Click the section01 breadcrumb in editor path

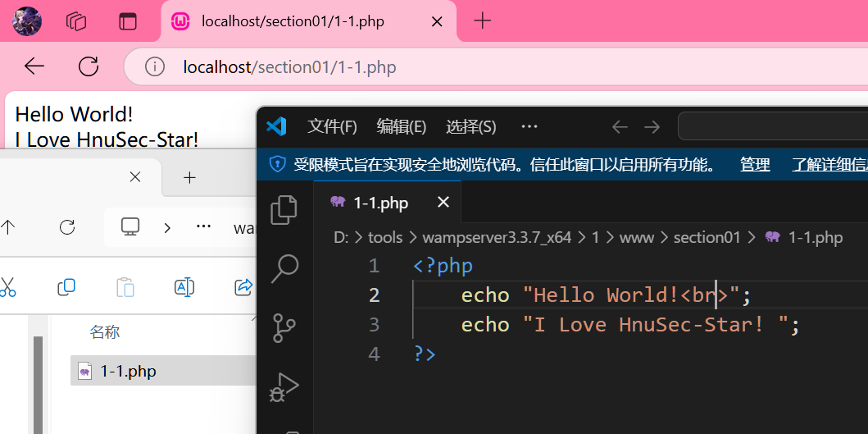tap(707, 237)
